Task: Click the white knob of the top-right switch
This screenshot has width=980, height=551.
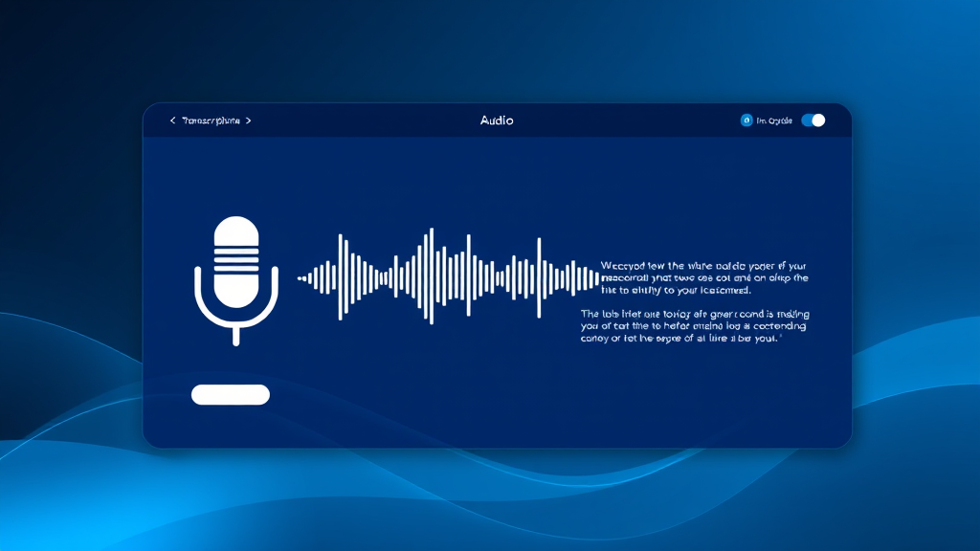Action: pyautogui.click(x=819, y=120)
